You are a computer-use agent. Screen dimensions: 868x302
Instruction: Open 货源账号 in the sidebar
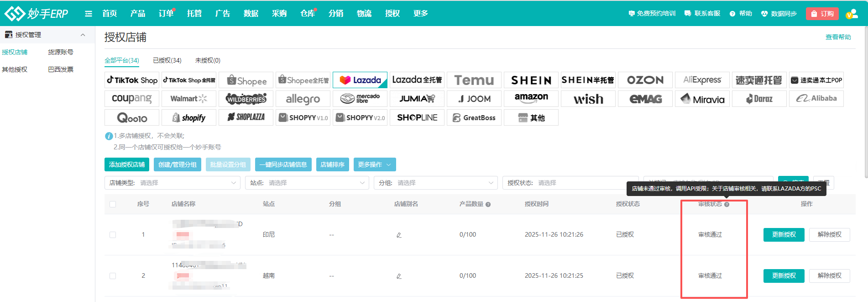(61, 52)
